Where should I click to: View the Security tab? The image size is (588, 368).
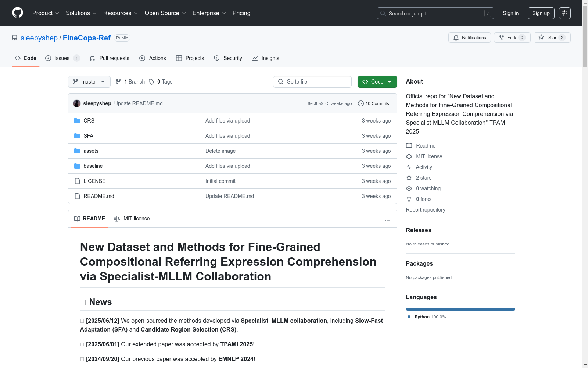[x=228, y=58]
